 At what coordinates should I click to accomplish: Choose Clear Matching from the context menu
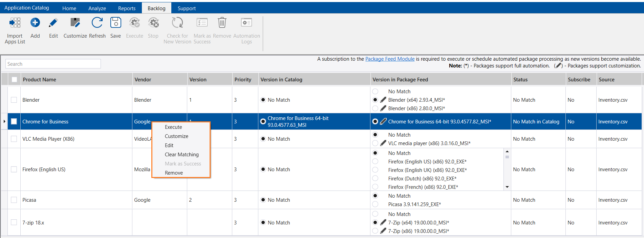(181, 155)
